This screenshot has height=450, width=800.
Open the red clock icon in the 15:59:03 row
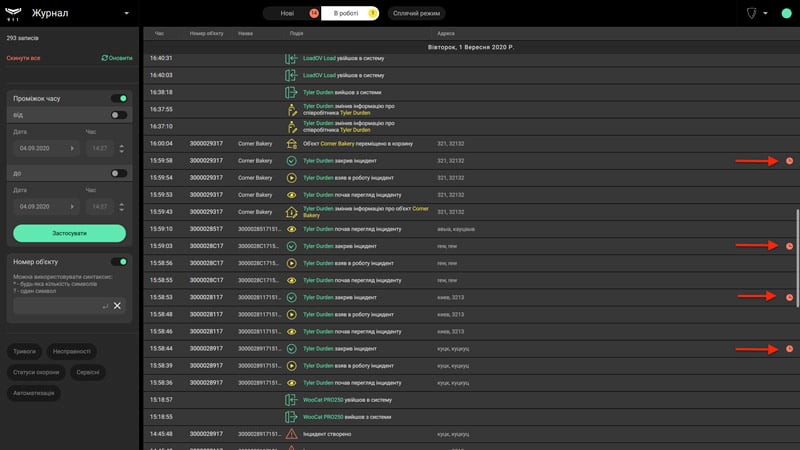click(x=789, y=246)
